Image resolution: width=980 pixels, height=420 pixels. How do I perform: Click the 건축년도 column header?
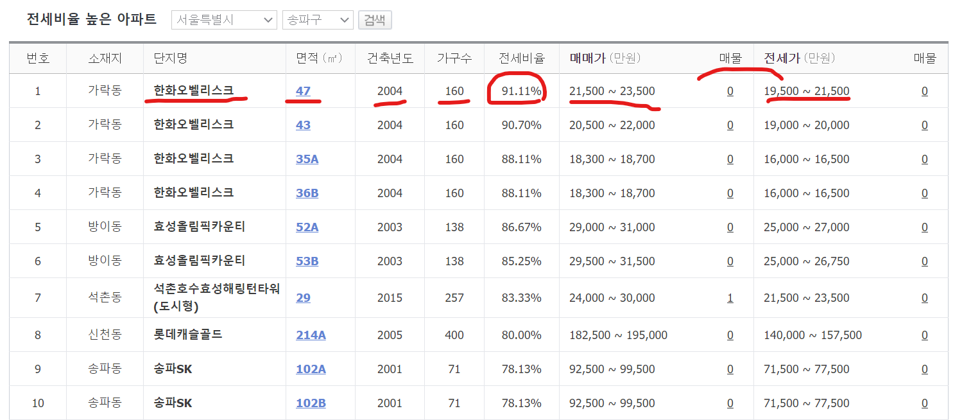[x=390, y=58]
